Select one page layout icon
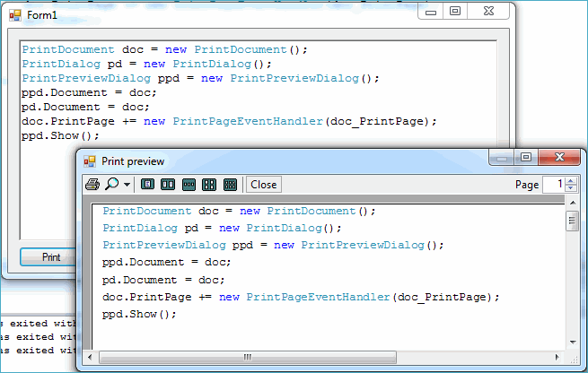The width and height of the screenshot is (588, 373). [x=147, y=184]
